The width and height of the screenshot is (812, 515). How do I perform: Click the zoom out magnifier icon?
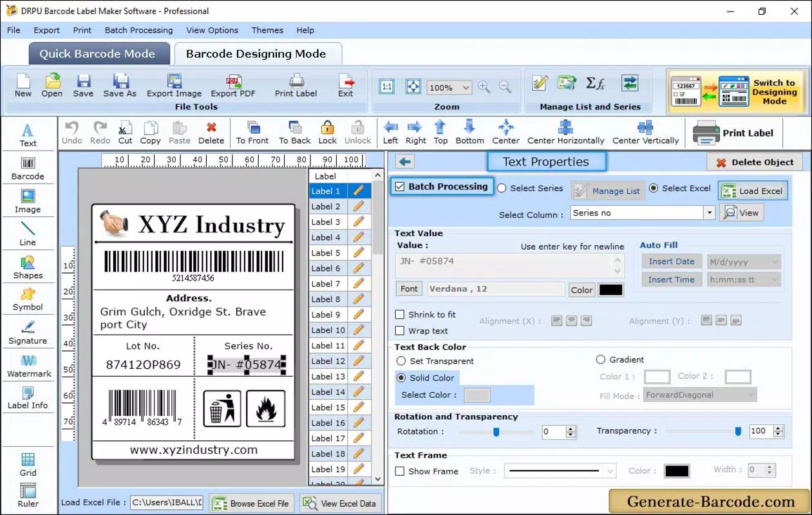tap(505, 87)
